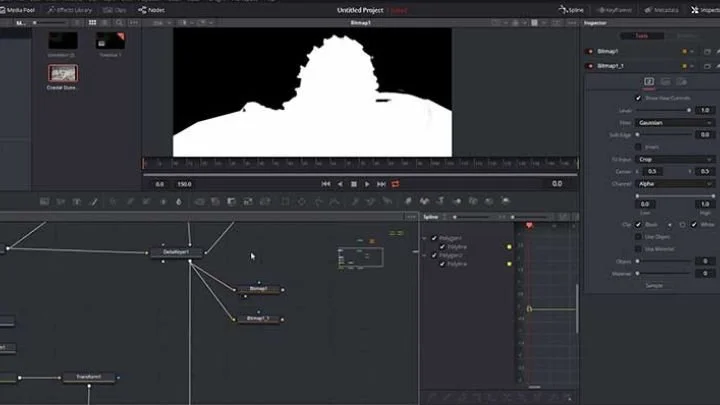Open the Metadata panel

point(661,10)
